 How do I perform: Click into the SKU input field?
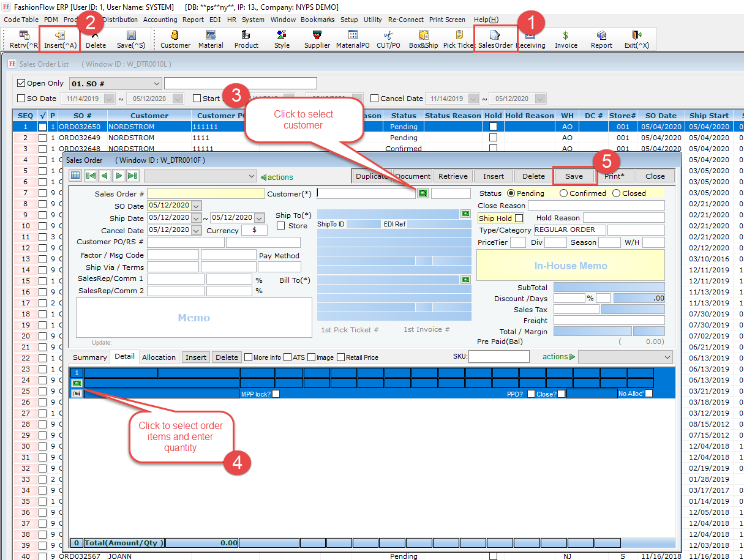[498, 357]
